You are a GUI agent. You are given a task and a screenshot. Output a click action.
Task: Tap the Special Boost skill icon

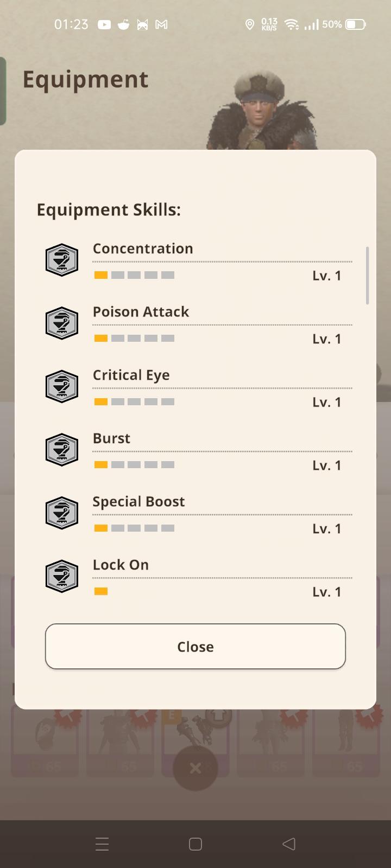(x=62, y=513)
